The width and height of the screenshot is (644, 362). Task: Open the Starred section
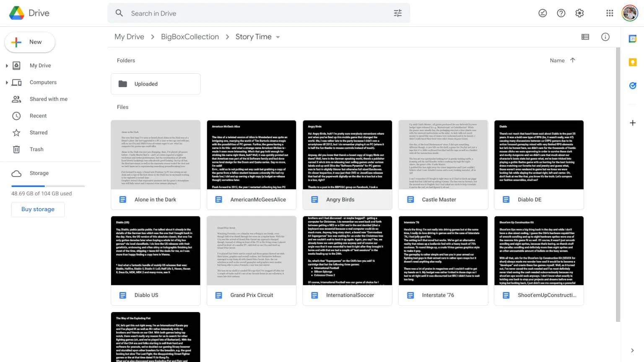coord(39,133)
